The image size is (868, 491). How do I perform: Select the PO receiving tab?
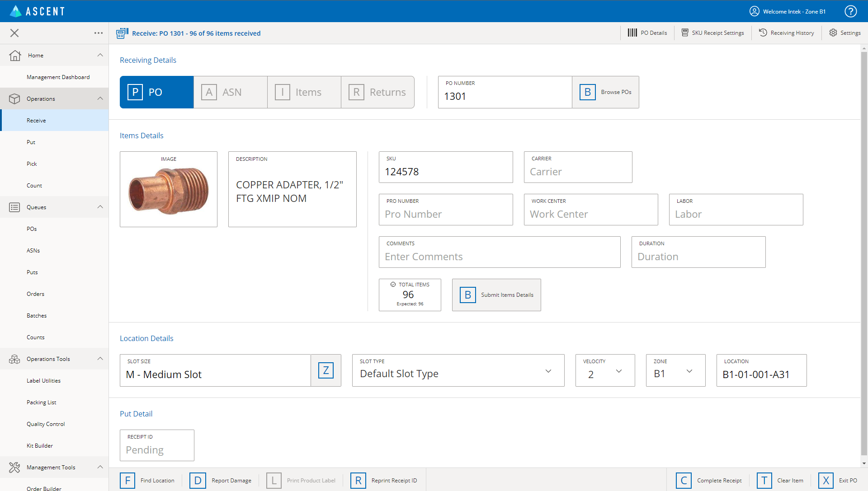tap(156, 92)
